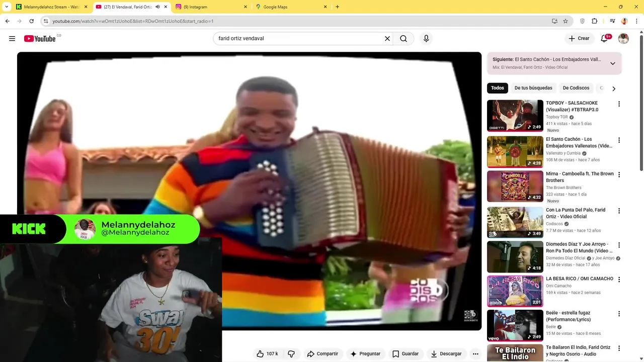Click the Omi Camacho channel name
The image size is (644, 362).
558,286
